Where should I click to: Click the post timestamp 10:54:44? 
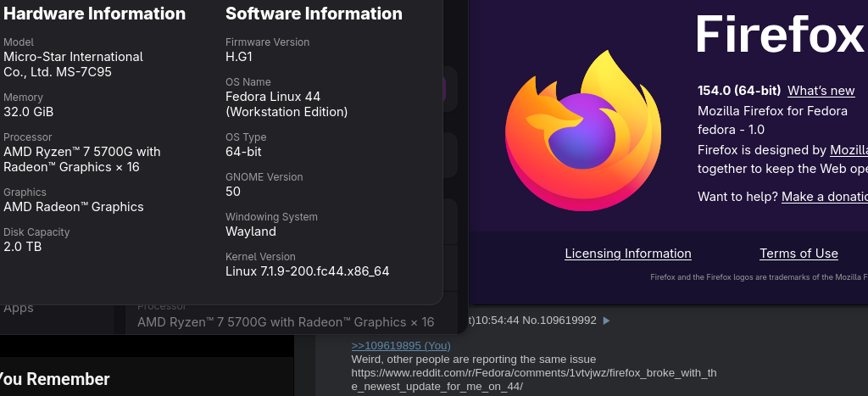tap(497, 321)
